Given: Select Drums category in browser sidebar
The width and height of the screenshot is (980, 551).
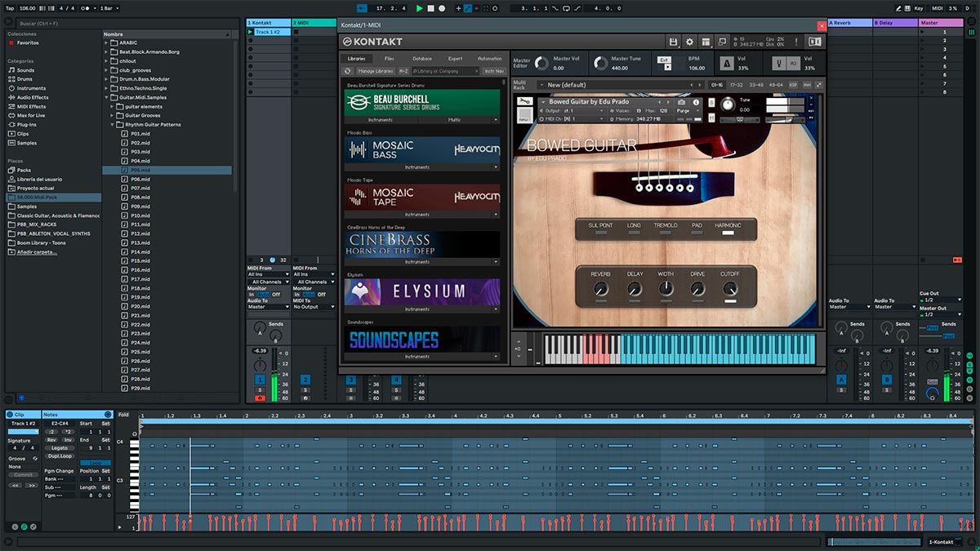Looking at the screenshot, I should click(25, 79).
